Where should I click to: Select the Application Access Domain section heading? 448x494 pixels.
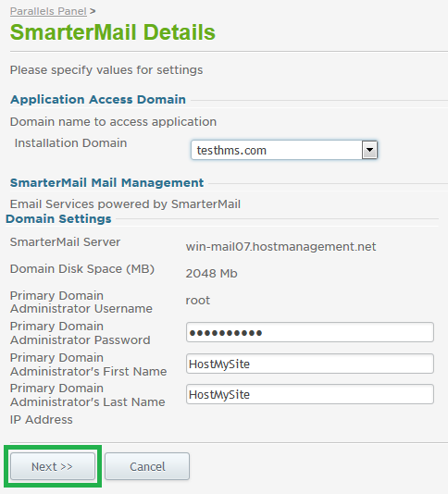(x=98, y=100)
